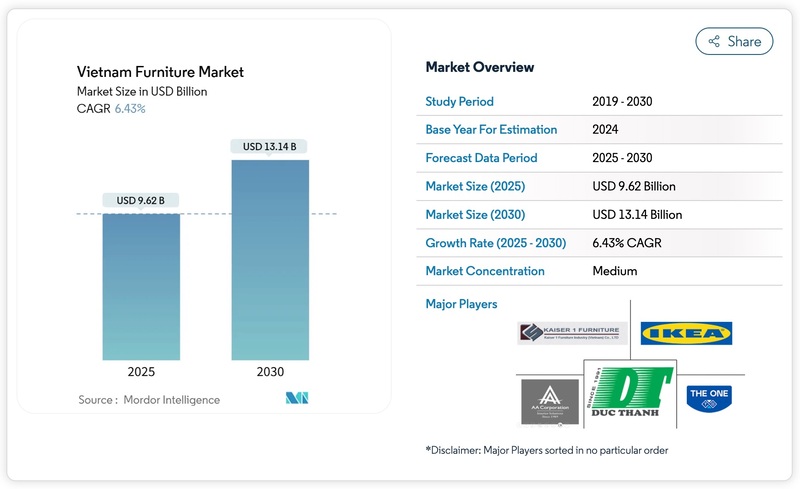Click the USD 9.62 B data label
800x489 pixels.
(x=141, y=201)
